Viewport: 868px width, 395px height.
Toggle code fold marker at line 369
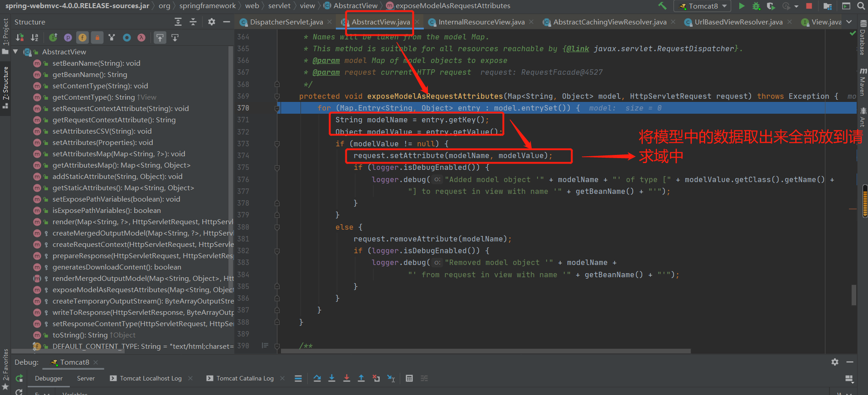pos(277,96)
